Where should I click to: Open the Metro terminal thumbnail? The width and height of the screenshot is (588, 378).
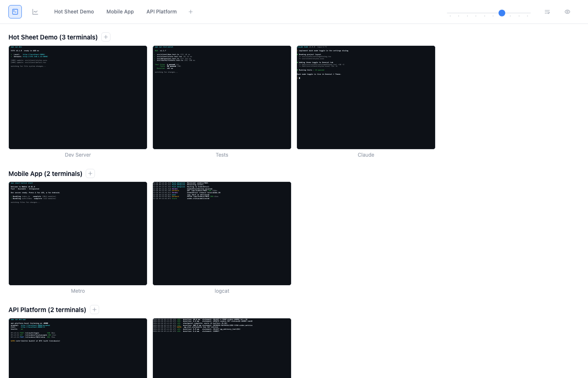pyautogui.click(x=78, y=234)
